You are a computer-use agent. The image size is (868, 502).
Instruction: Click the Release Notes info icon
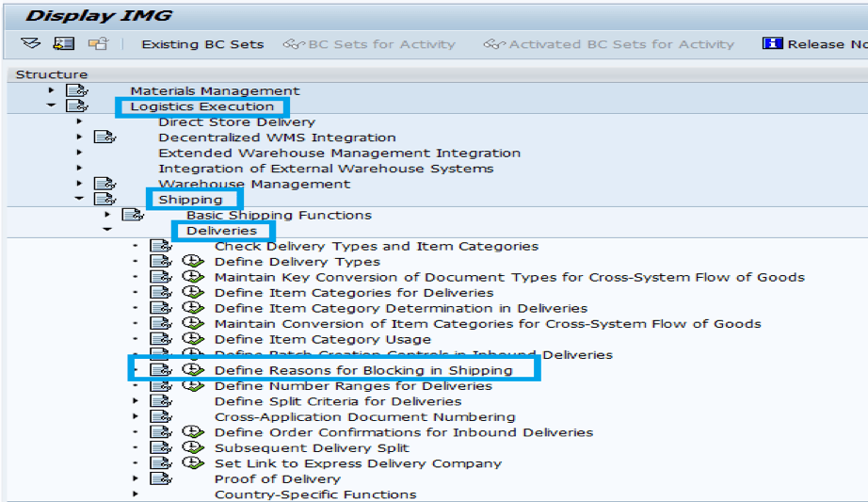pos(772,43)
